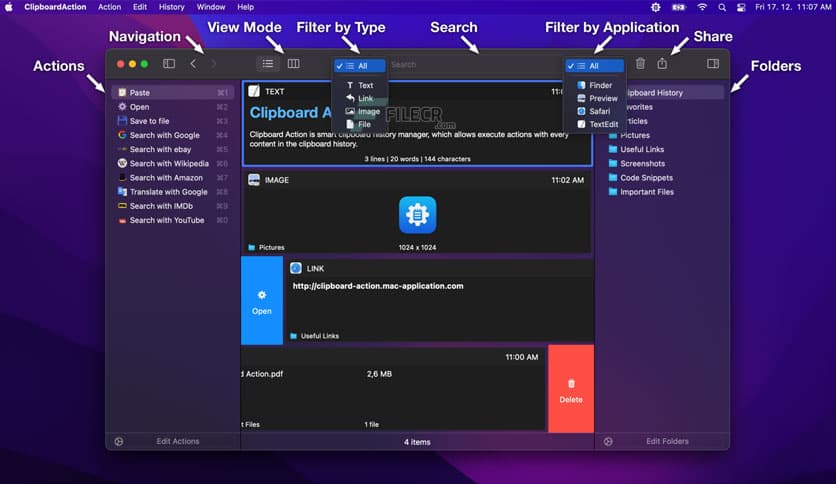Click the Search field in toolbar
The height and width of the screenshot is (484, 836).
tap(475, 64)
